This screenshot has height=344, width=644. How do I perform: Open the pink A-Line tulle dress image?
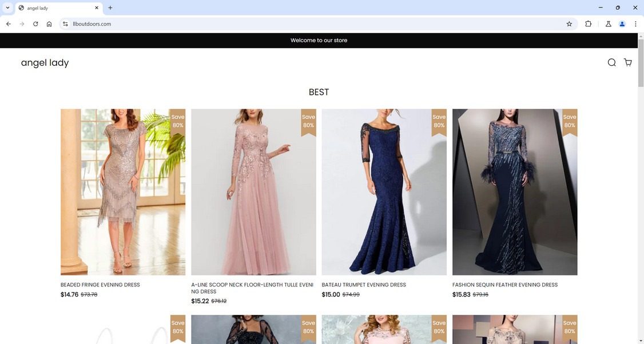[x=253, y=191]
